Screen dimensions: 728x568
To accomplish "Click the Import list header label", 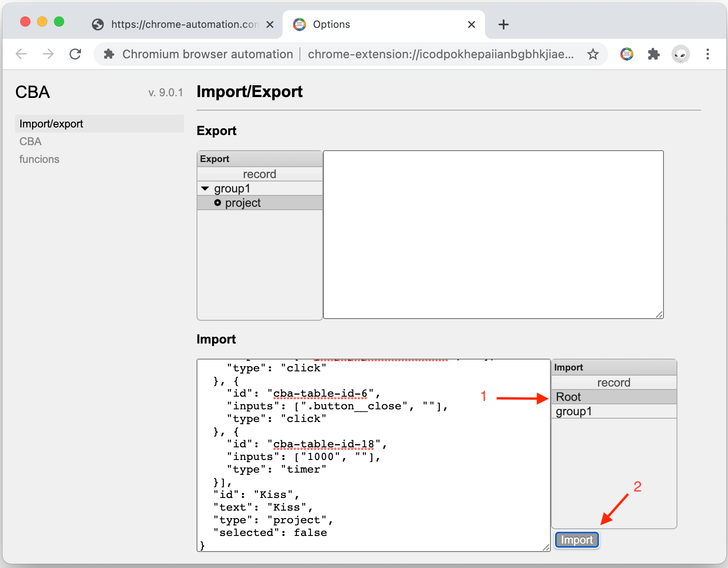I will tap(569, 367).
